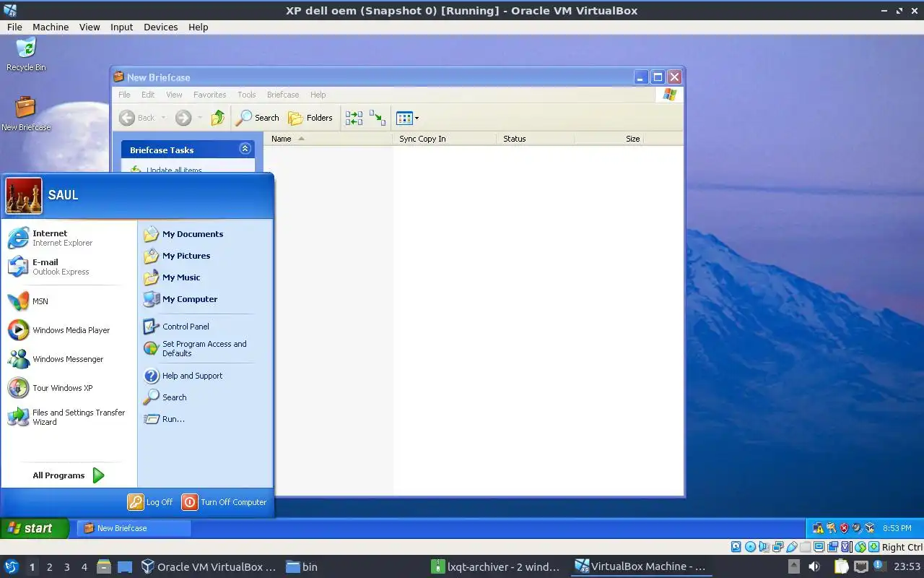
Task: Click Back button in Briefcase toolbar
Action: (138, 118)
